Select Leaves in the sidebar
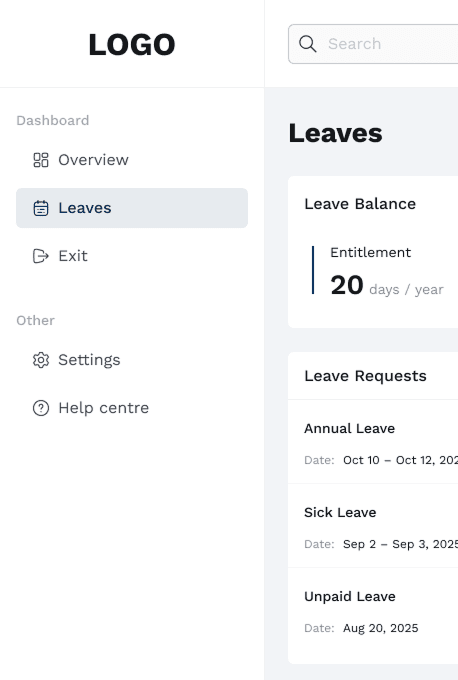Viewport: 458px width, 680px height. point(132,208)
